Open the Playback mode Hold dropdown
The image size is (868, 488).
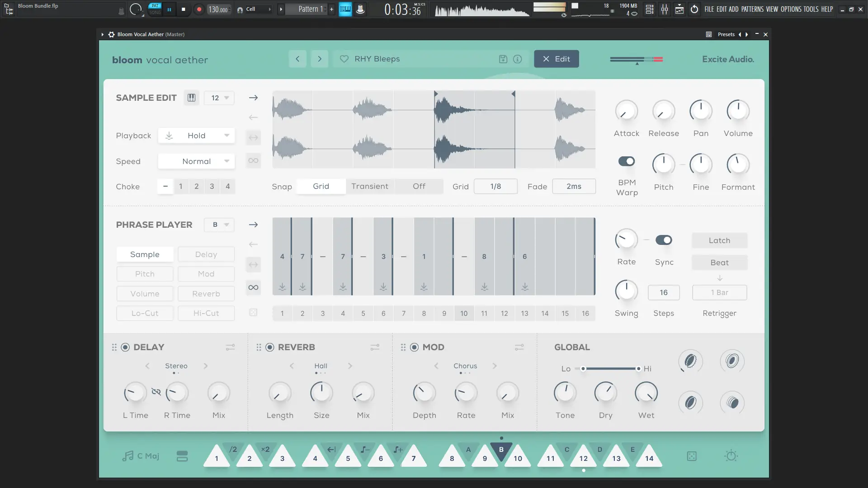click(196, 136)
